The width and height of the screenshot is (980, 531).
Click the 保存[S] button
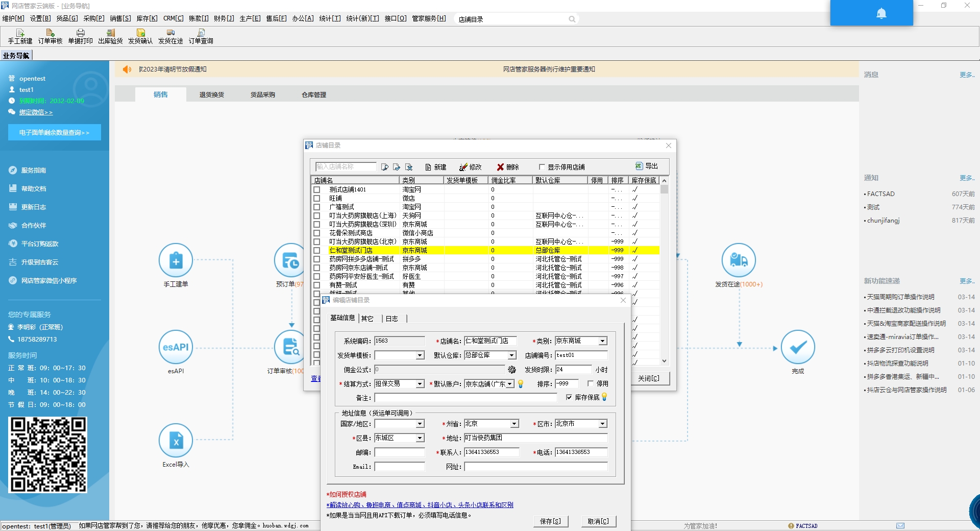[x=550, y=521]
